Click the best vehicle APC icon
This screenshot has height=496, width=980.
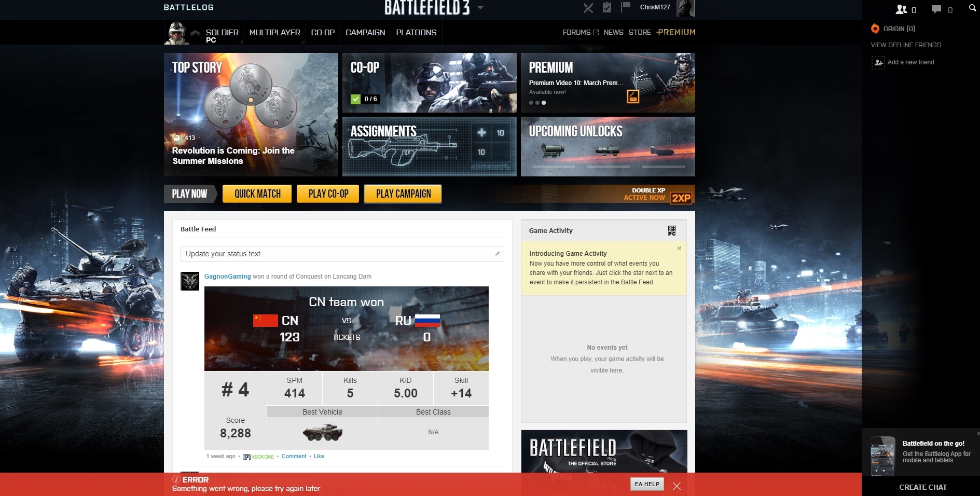click(322, 432)
